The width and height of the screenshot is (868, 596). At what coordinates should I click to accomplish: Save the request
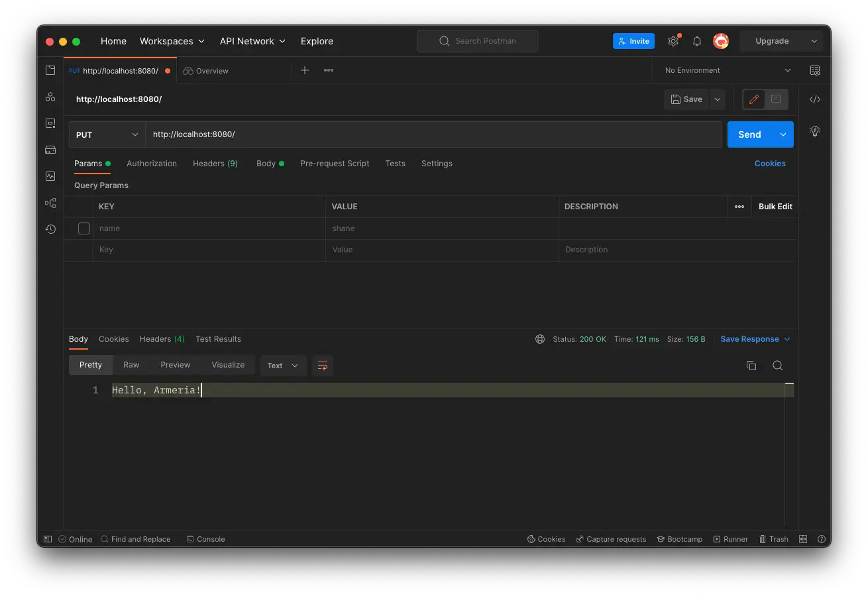tap(686, 99)
